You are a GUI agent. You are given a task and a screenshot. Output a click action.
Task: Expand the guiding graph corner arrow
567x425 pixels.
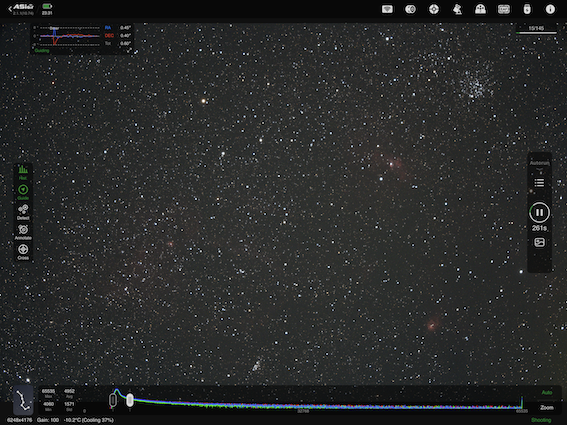pyautogui.click(x=128, y=51)
